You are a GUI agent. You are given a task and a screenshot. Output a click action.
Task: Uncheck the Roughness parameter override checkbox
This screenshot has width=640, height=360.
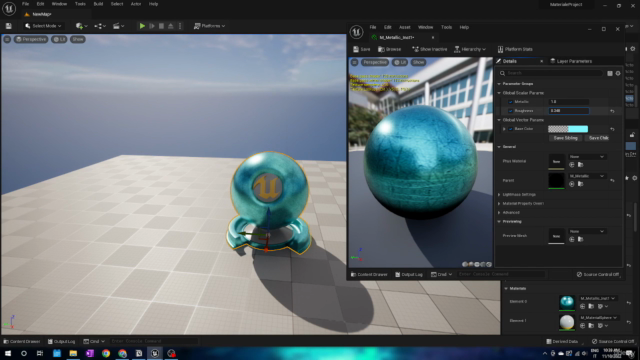[510, 111]
